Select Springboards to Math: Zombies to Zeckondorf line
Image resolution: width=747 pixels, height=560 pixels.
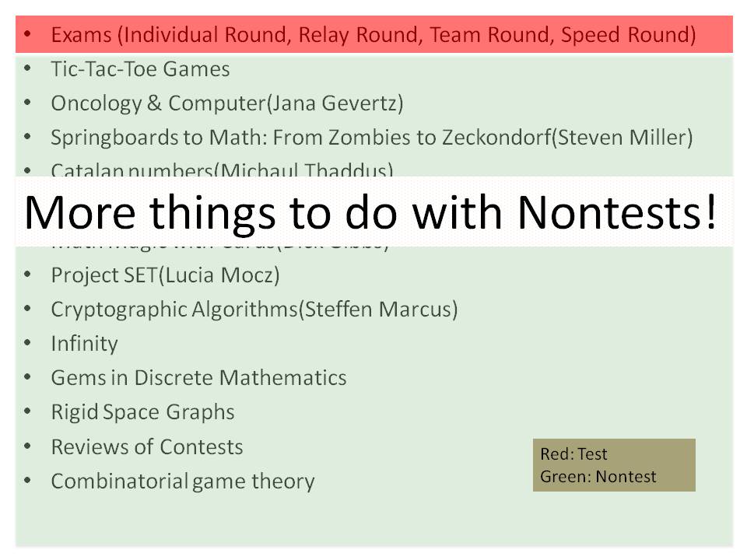(x=371, y=138)
